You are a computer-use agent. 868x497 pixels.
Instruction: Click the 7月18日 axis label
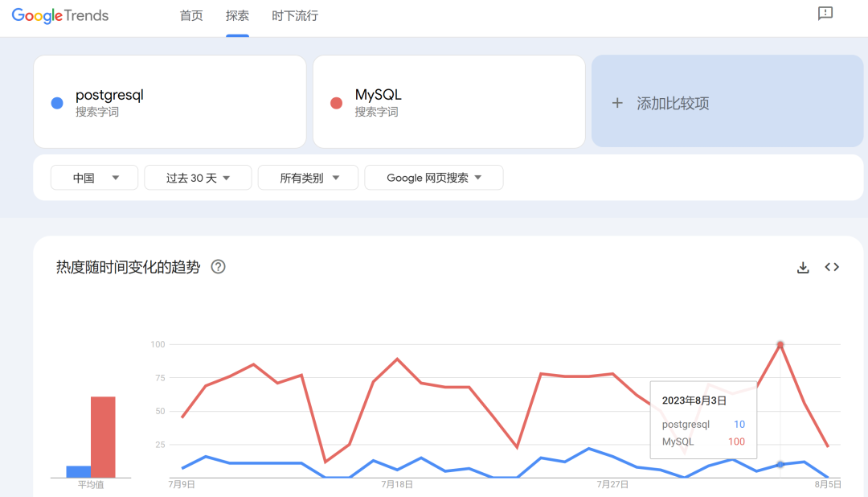(x=397, y=485)
